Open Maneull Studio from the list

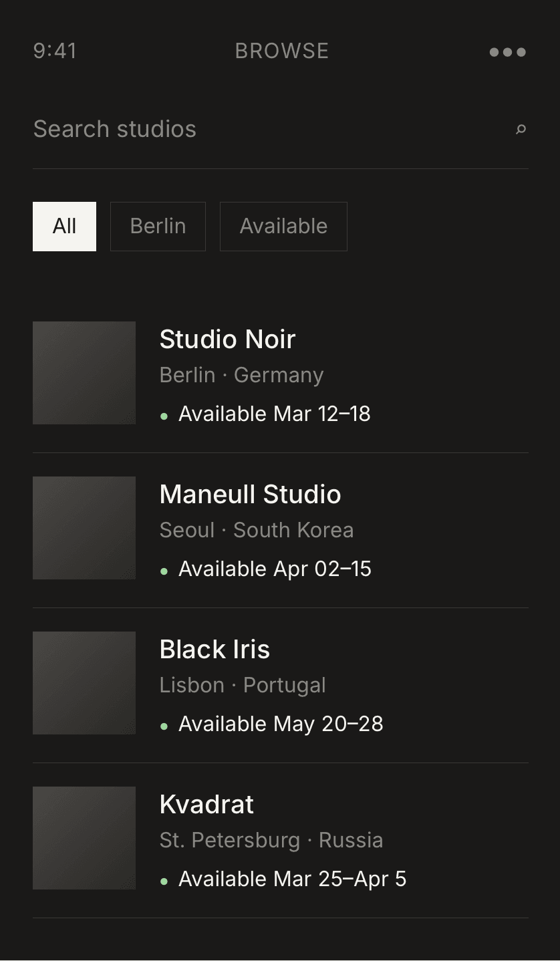pyautogui.click(x=250, y=495)
